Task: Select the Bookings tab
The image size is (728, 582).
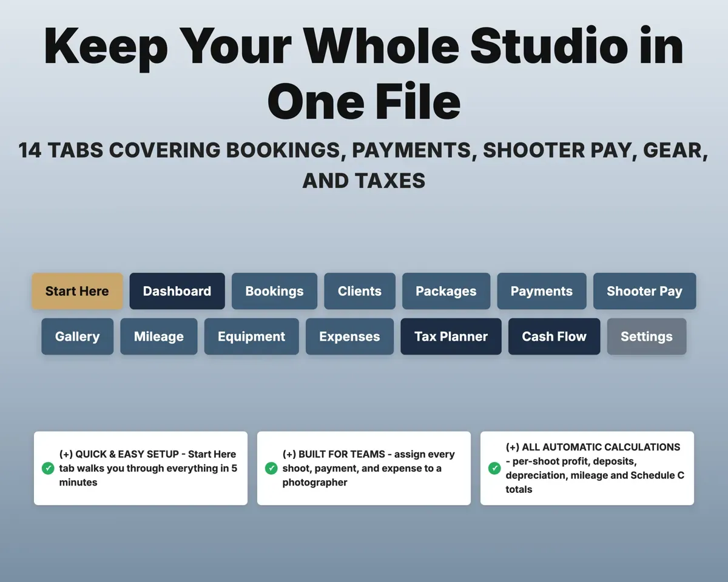Action: 274,291
